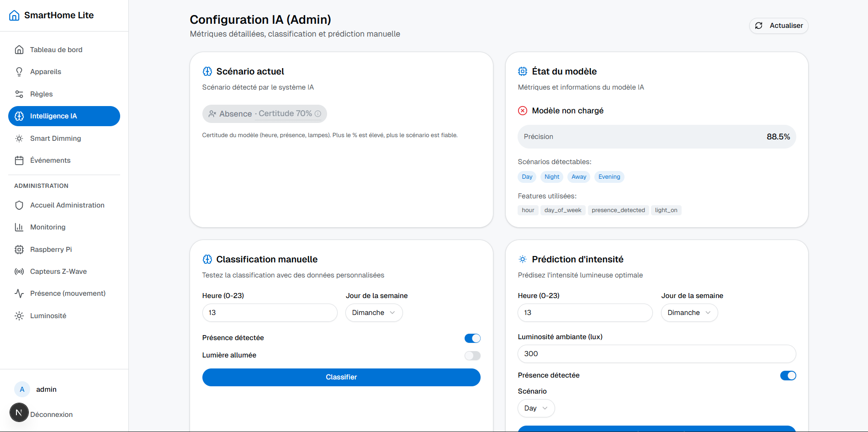This screenshot has height=432, width=868.
Task: Toggle Présence détectée in Prédiction d'intensité
Action: pyautogui.click(x=789, y=375)
